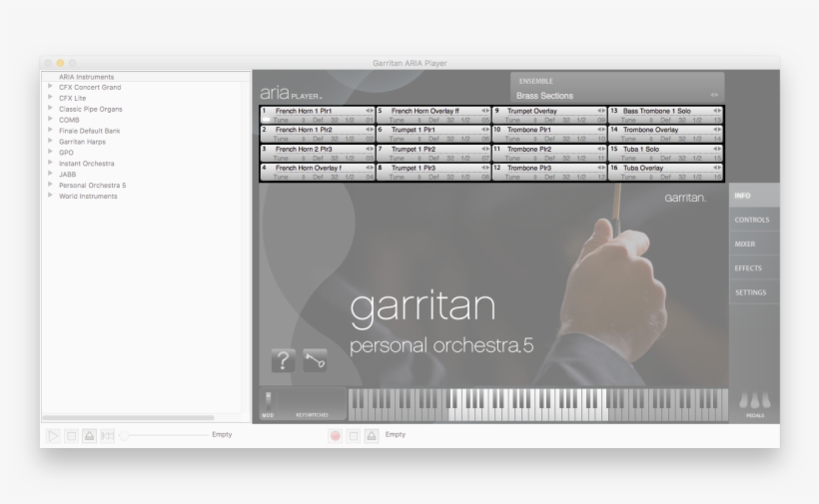Image resolution: width=819 pixels, height=504 pixels.
Task: Open the help question mark icon
Action: pyautogui.click(x=283, y=360)
